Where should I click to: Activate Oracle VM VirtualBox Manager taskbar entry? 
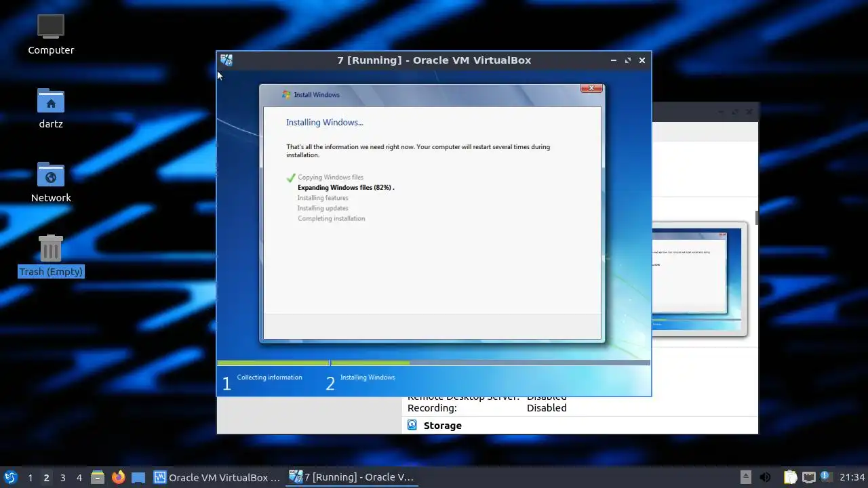coord(217,477)
